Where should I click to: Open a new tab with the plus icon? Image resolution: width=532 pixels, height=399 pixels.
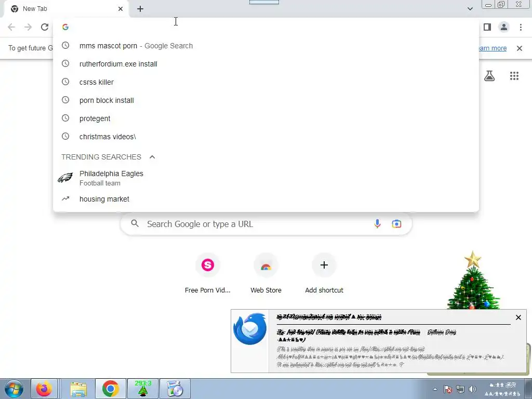click(140, 9)
